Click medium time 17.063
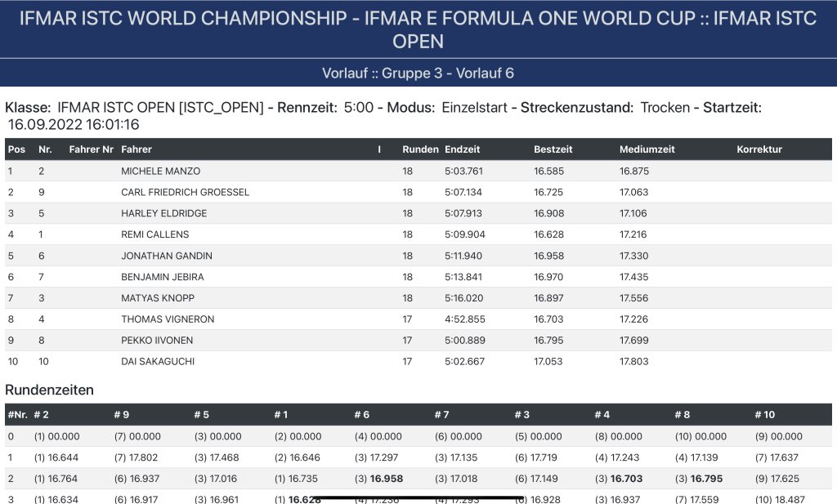Viewport: 837px width, 504px height. pyautogui.click(x=633, y=192)
